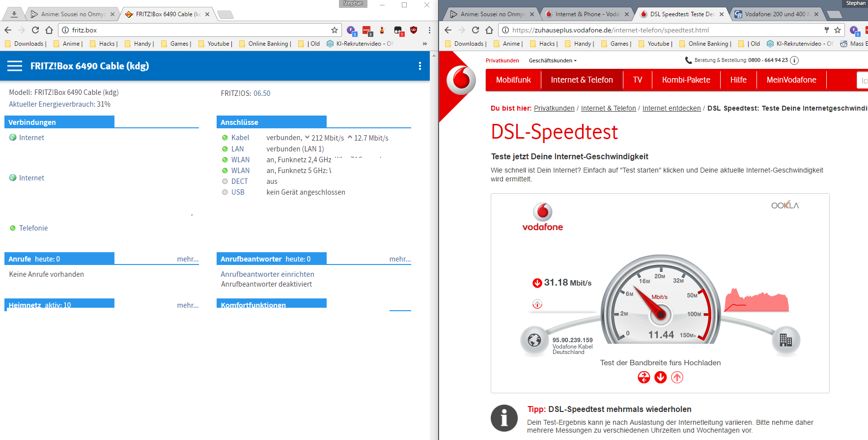This screenshot has height=440, width=868.
Task: Open black extension icon with badge 1
Action: click(398, 30)
